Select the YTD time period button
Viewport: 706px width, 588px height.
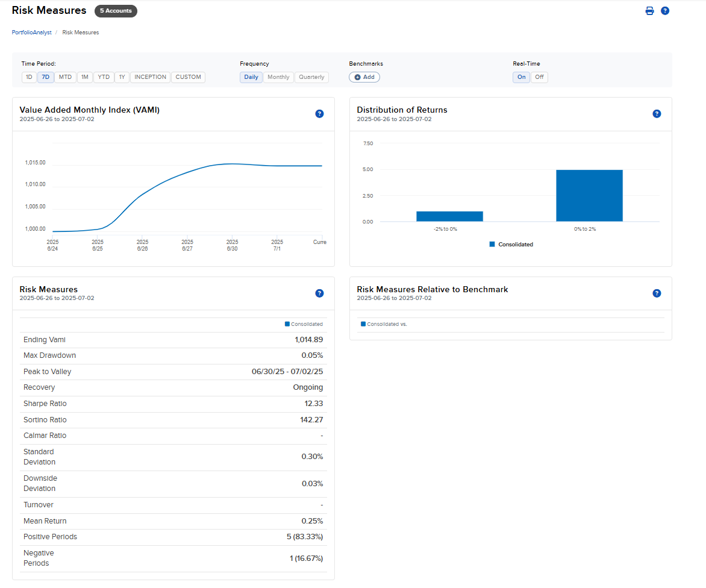pos(103,77)
